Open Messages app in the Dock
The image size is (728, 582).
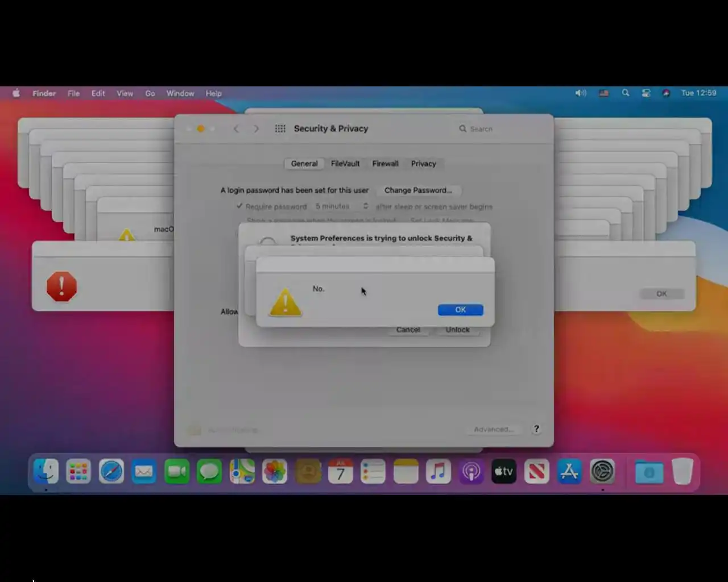point(209,471)
